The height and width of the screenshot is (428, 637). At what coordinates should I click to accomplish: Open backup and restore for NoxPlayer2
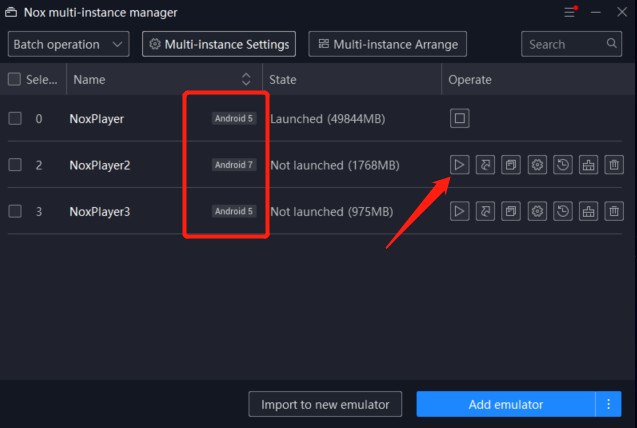click(x=563, y=165)
